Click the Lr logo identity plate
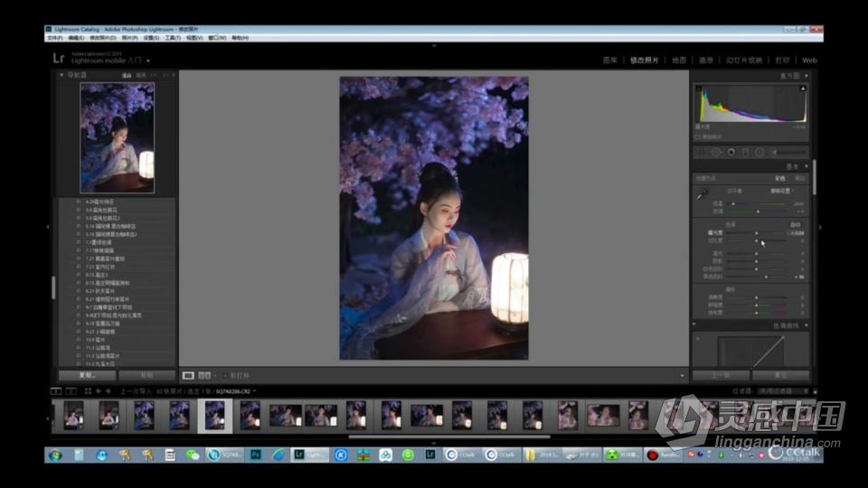 coord(59,58)
